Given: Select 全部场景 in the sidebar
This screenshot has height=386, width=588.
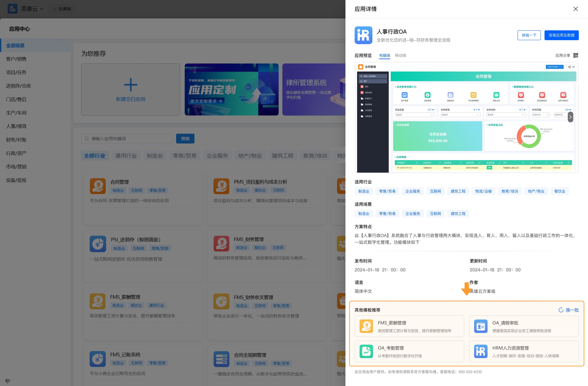Looking at the screenshot, I should [x=35, y=46].
